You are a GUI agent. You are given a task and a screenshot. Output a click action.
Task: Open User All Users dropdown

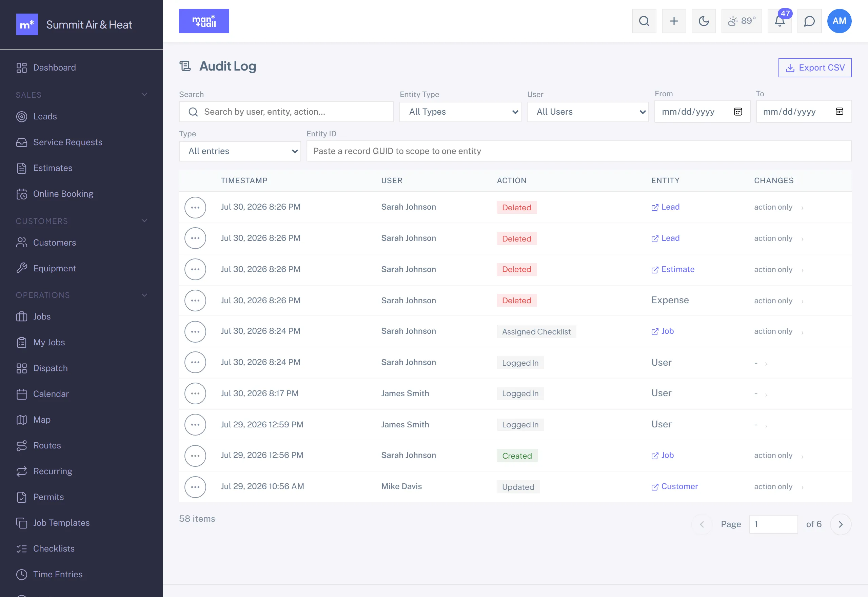(x=588, y=112)
